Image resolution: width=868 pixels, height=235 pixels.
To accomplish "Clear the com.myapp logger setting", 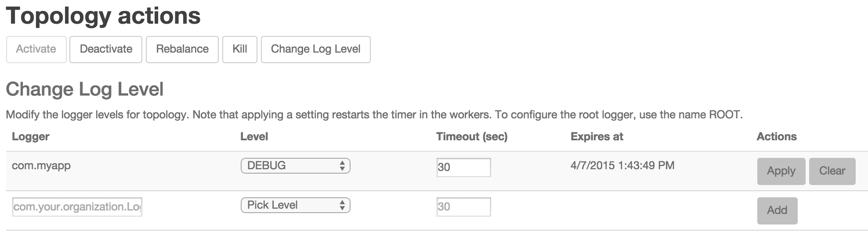I will pos(832,171).
